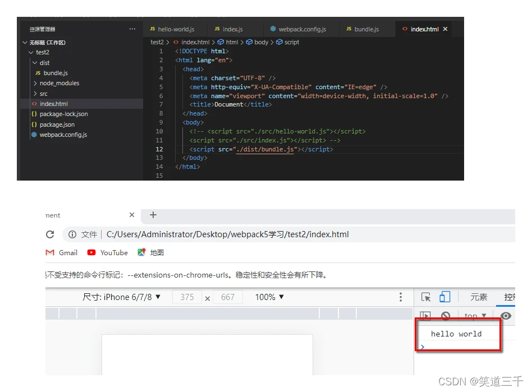Show the console sidebar

pyautogui.click(x=425, y=316)
